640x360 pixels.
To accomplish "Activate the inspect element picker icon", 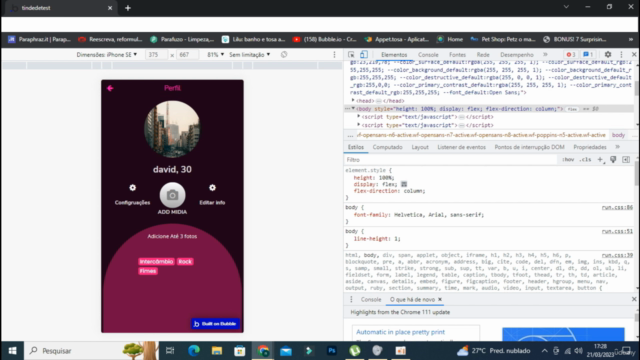I will coord(351,55).
